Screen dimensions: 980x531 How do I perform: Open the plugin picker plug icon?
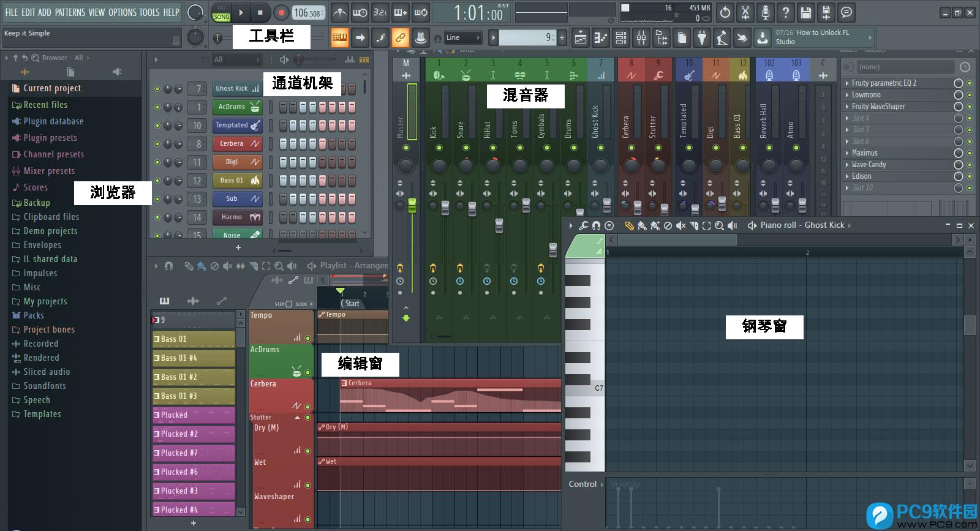[x=702, y=38]
